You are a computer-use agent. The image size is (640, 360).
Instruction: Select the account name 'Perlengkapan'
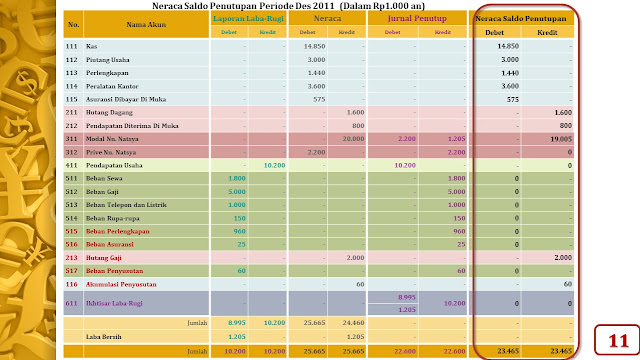click(107, 73)
